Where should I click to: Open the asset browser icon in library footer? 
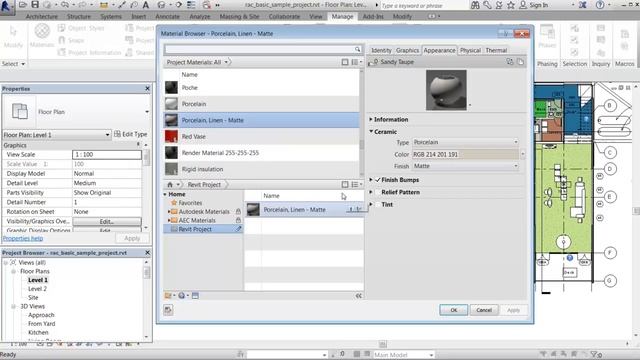[x=195, y=296]
